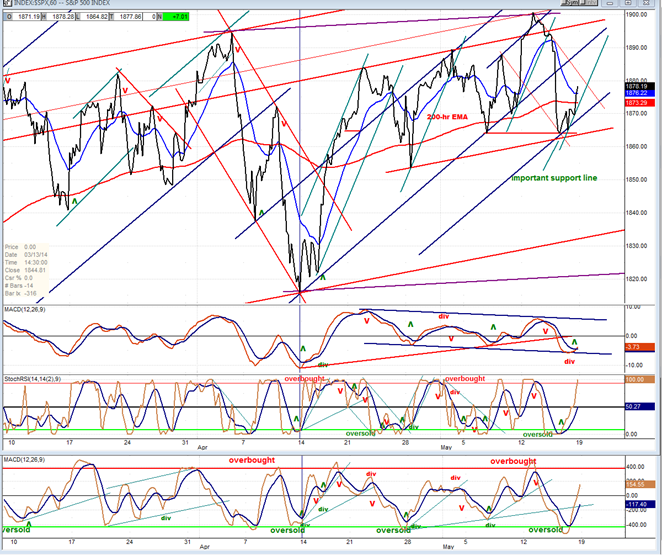Viewport: 662px width, 555px height.
Task: Click the 50.27 StochRSI value tag
Action: 639,407
